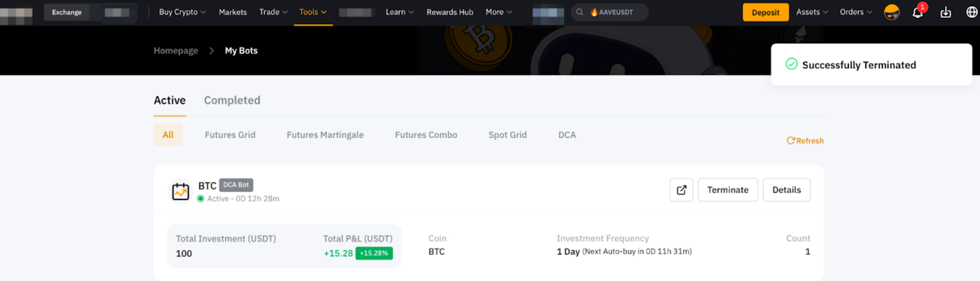Filter by the Spot Grid tab
The image size is (980, 281).
507,135
